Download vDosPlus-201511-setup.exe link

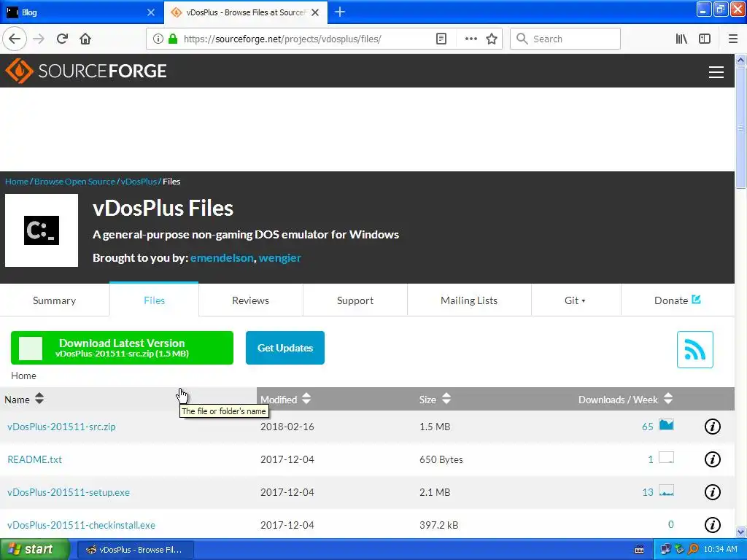tap(69, 492)
